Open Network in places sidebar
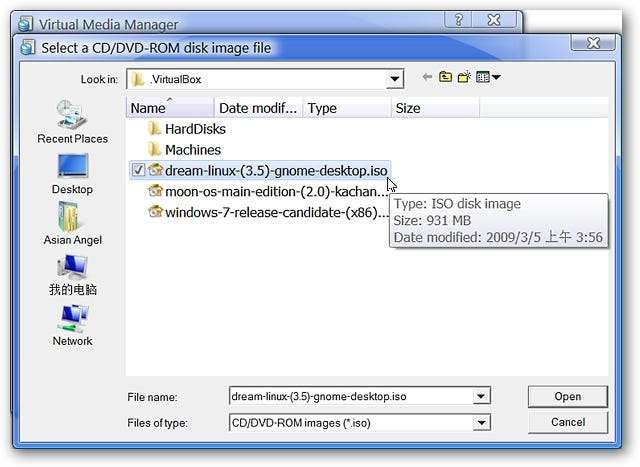The image size is (640, 467). click(72, 326)
